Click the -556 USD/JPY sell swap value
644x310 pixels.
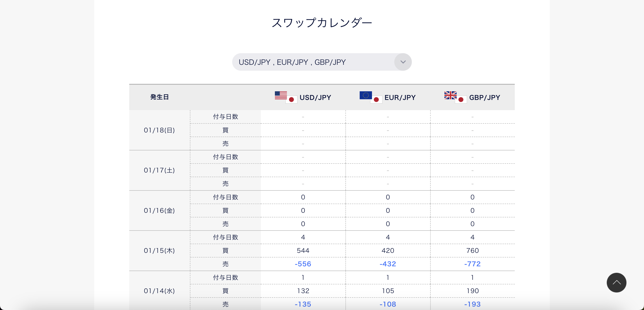pyautogui.click(x=303, y=264)
